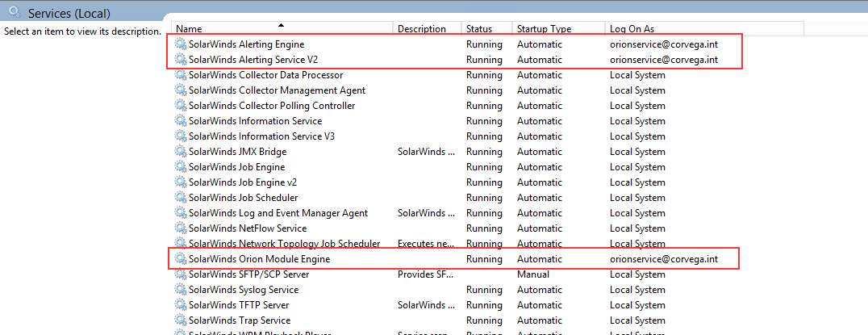The image size is (868, 335).
Task: Click 'Executes ne...' description of Topology Job Scheduler
Action: 426,244
